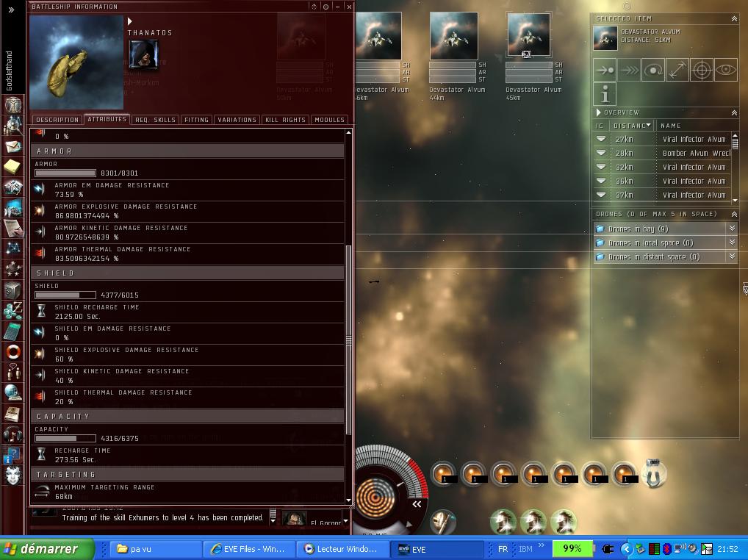Open the Journal book icon
The image size is (748, 560).
(13, 413)
